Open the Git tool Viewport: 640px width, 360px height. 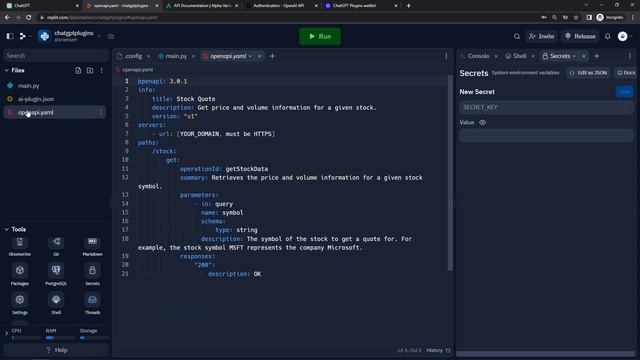tap(56, 246)
